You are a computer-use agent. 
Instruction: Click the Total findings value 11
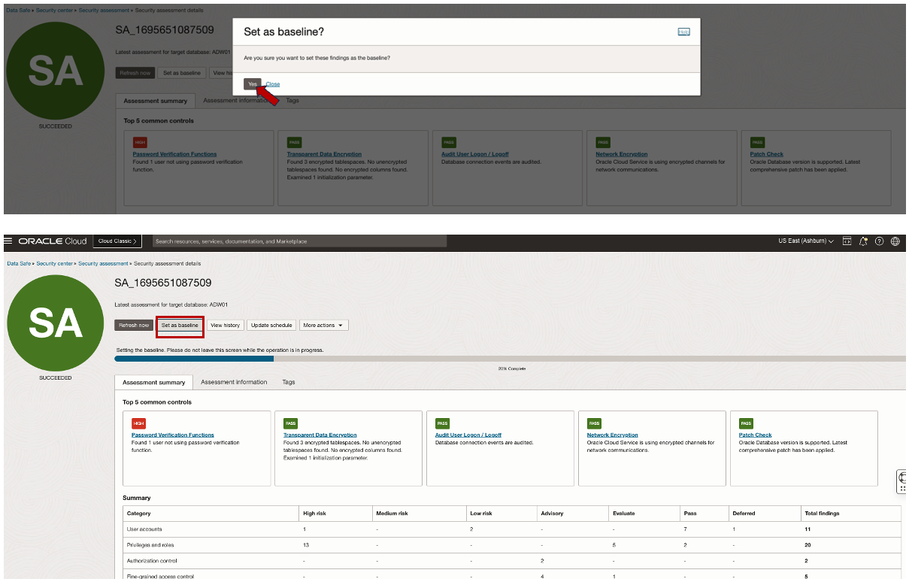pos(807,529)
